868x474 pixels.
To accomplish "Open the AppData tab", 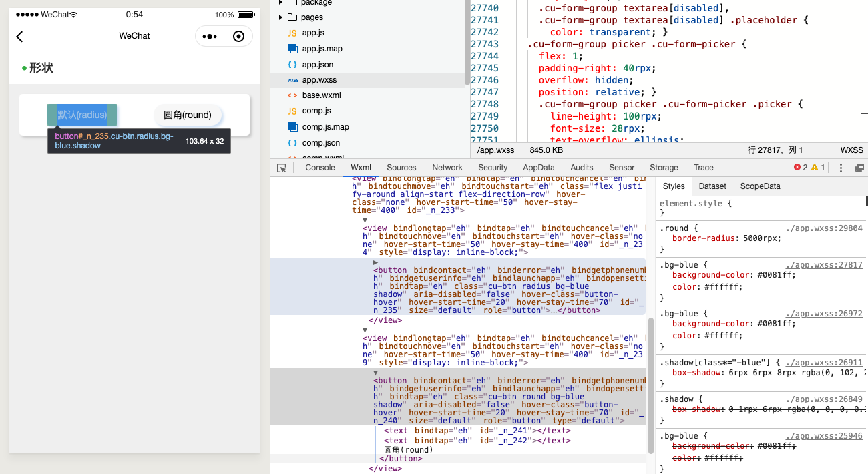I will tap(539, 168).
